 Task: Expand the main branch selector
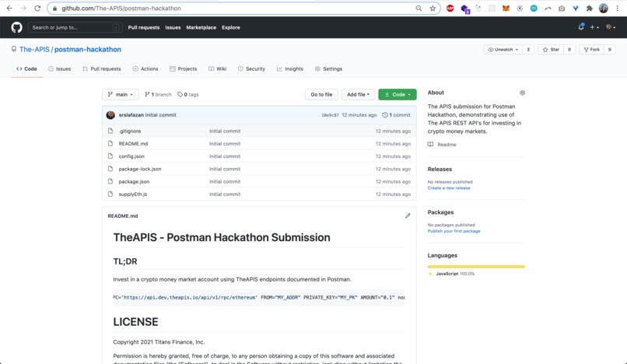point(121,94)
